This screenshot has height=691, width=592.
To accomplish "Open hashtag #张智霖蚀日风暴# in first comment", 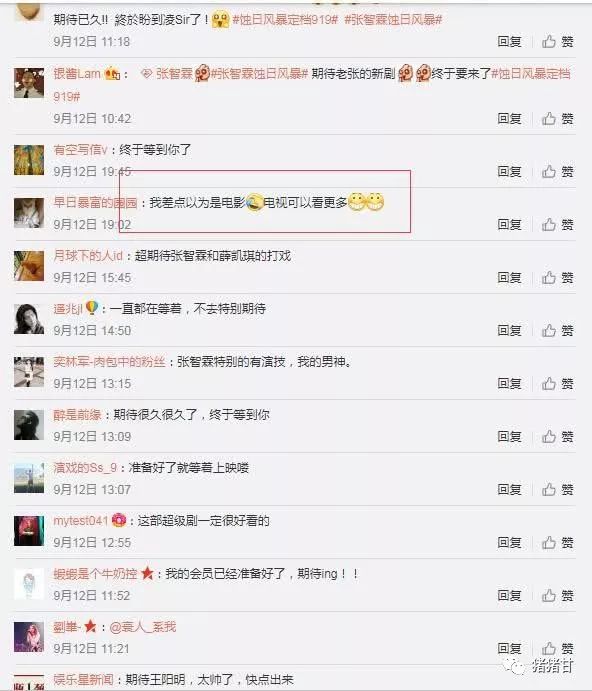I will (393, 19).
